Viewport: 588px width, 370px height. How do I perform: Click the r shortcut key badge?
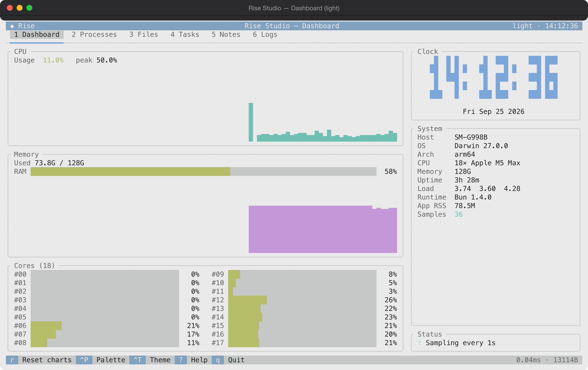coord(12,360)
